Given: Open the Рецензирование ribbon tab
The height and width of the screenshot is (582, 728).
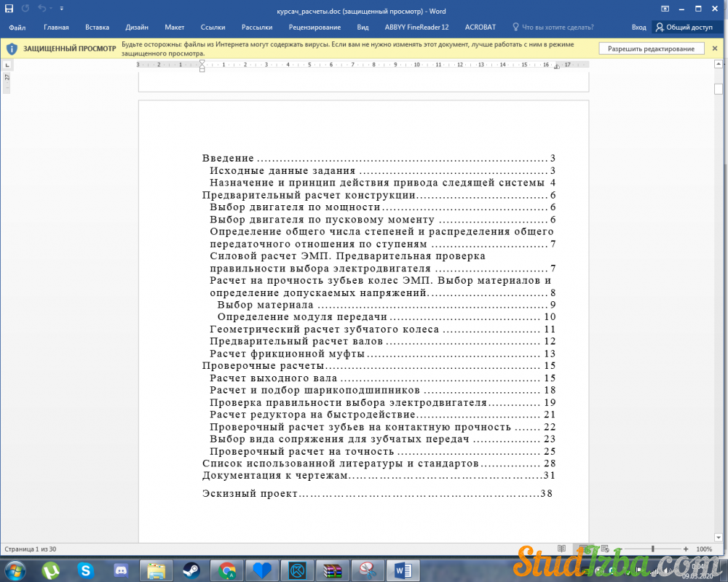Looking at the screenshot, I should point(314,28).
